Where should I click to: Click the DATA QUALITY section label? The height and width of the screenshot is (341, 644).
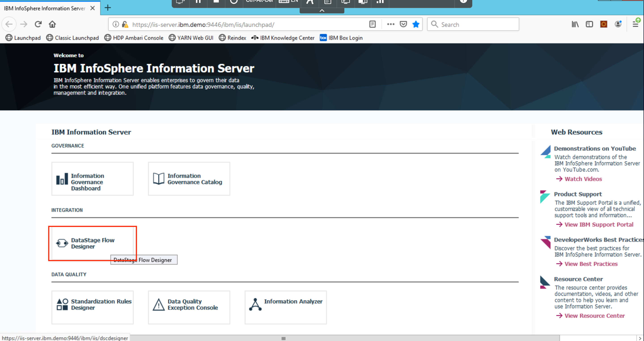[x=69, y=275]
